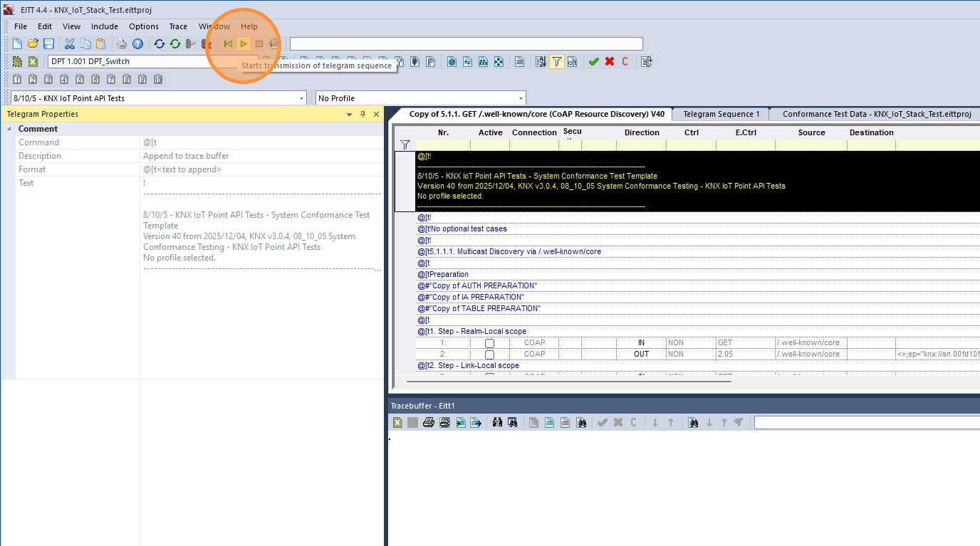Select numbered clipboard slot 10
Screen dimensions: 980x546
point(158,79)
